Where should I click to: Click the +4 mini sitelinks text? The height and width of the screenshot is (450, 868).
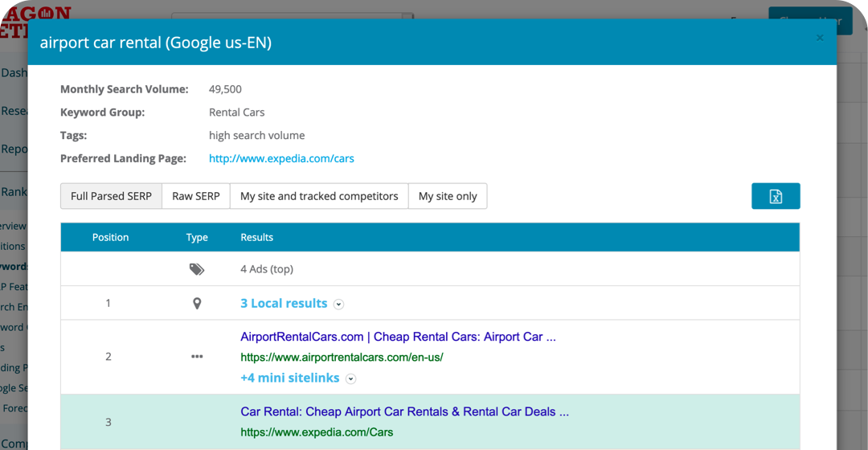point(289,378)
